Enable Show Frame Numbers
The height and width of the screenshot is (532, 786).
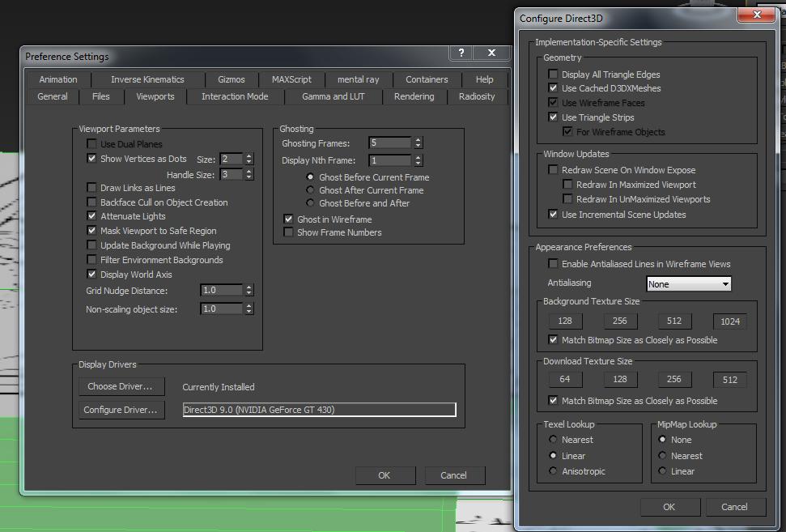pyautogui.click(x=288, y=232)
